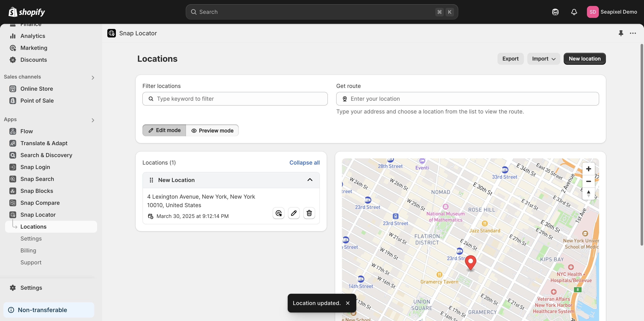
Task: Pin Snap Locator using the pin icon
Action: coord(621,33)
